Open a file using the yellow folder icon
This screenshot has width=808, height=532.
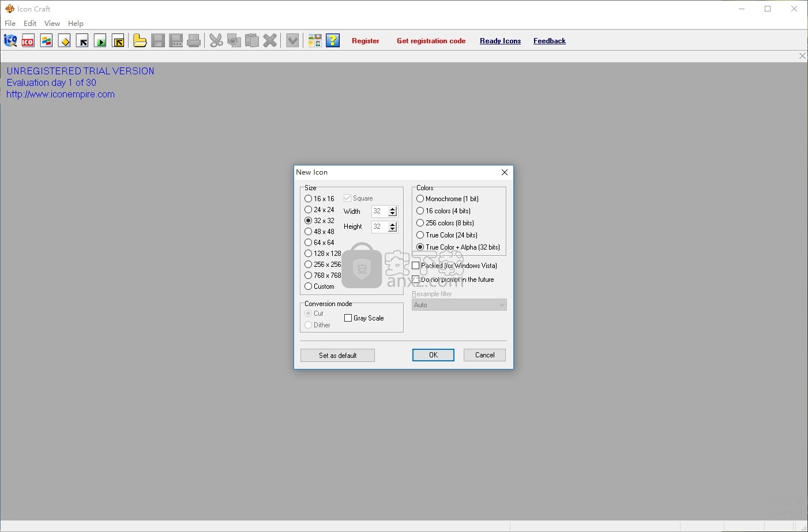140,40
